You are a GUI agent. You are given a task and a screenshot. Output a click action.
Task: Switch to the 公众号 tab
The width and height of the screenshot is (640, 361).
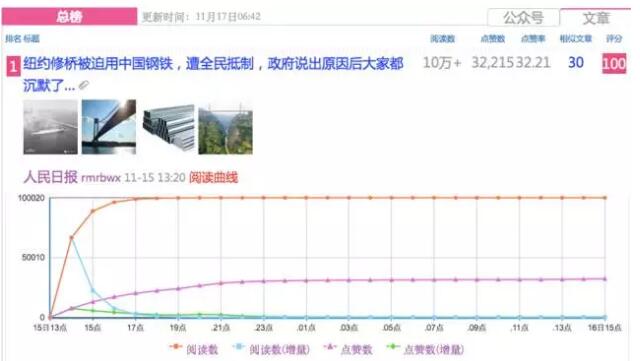tap(523, 18)
